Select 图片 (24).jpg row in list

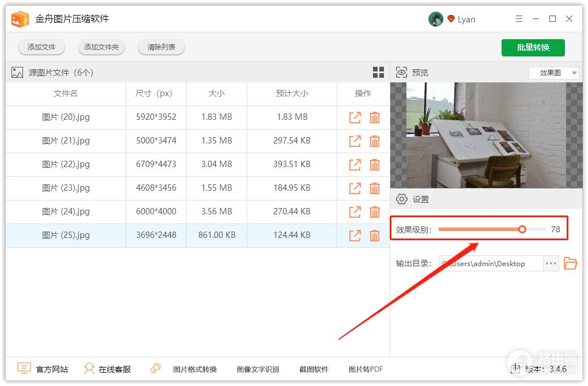coord(66,212)
